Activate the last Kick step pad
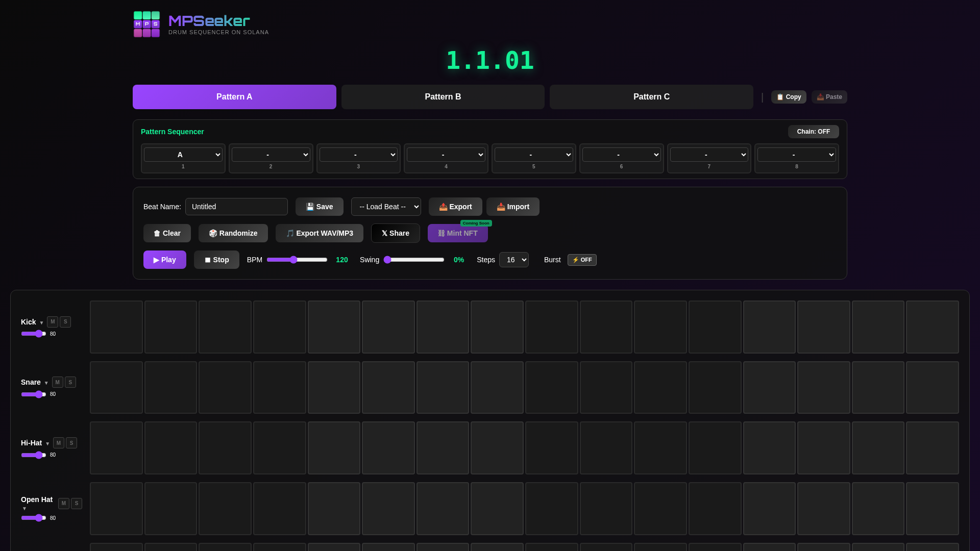The image size is (980, 551). click(933, 327)
